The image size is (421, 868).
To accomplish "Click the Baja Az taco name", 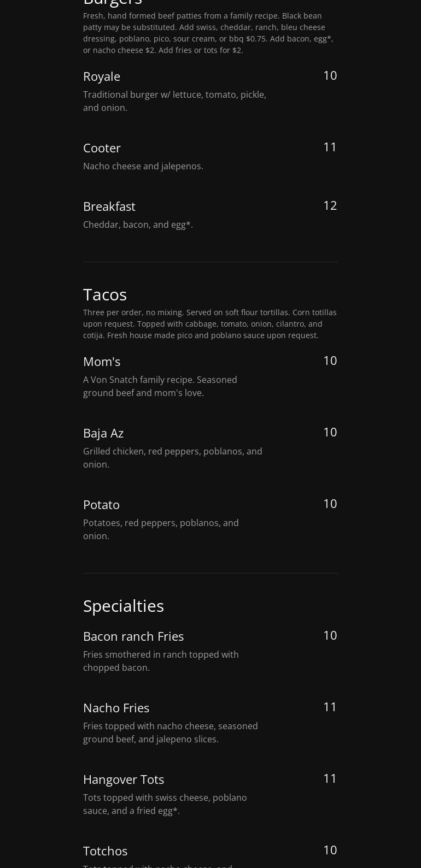I will tap(103, 433).
